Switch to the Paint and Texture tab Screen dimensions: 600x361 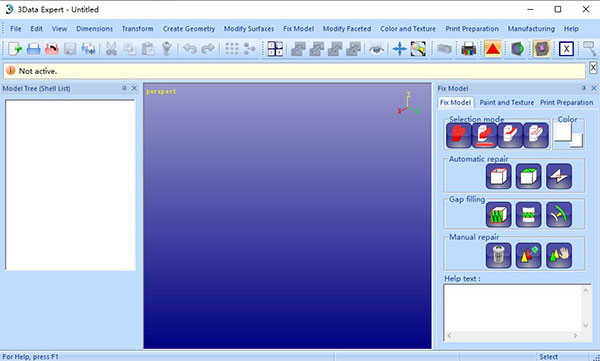(507, 103)
